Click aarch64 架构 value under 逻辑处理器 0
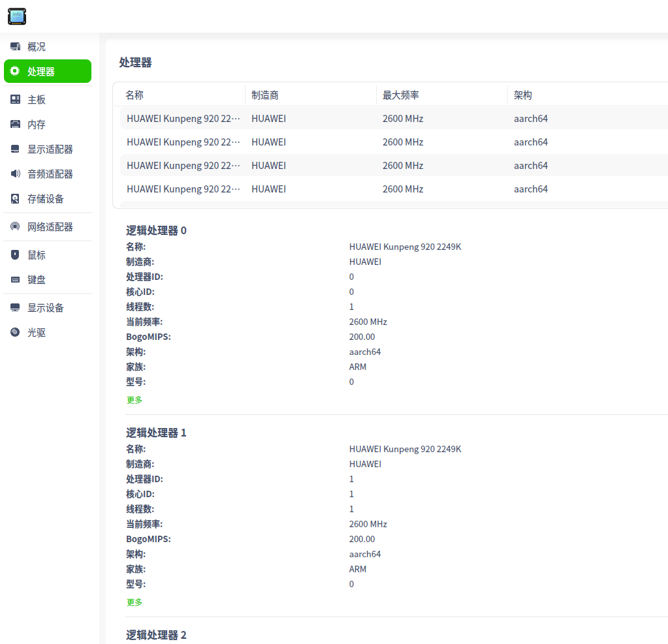668x644 pixels. point(364,352)
